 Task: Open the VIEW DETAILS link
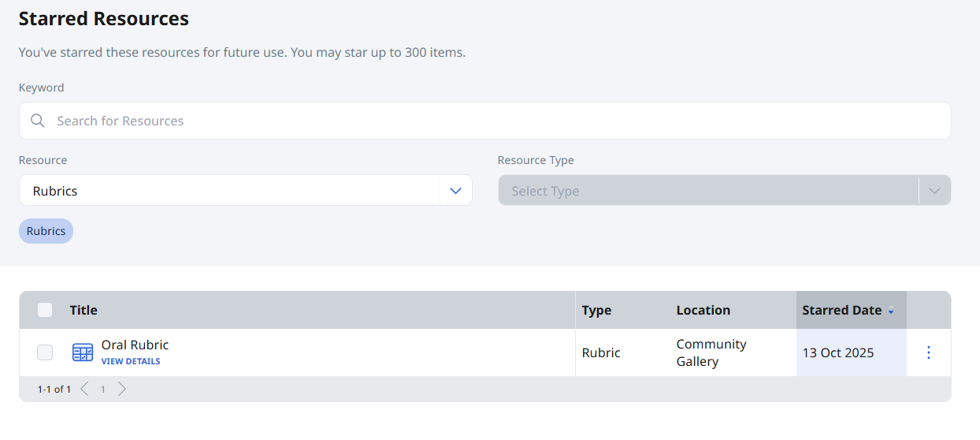tap(131, 361)
